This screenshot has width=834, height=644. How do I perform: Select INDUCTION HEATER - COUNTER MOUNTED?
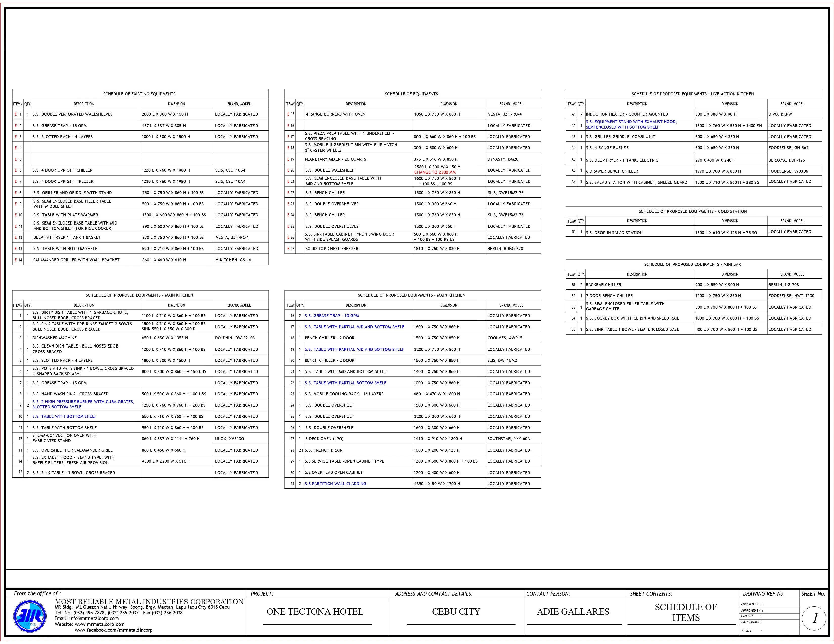(x=627, y=114)
